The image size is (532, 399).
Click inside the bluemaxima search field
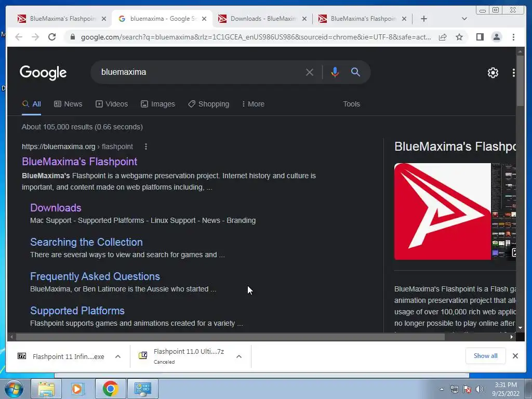200,72
